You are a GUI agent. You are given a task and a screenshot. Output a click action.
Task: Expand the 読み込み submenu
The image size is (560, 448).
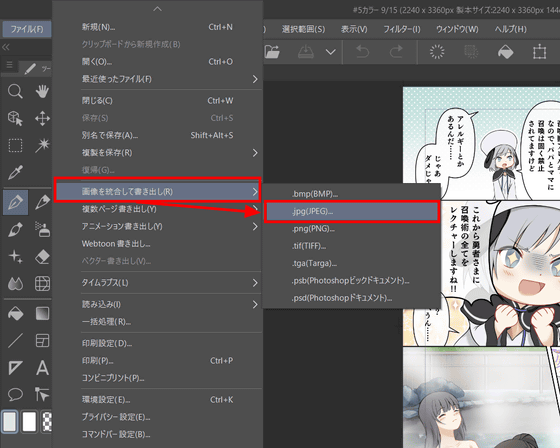tap(255, 305)
